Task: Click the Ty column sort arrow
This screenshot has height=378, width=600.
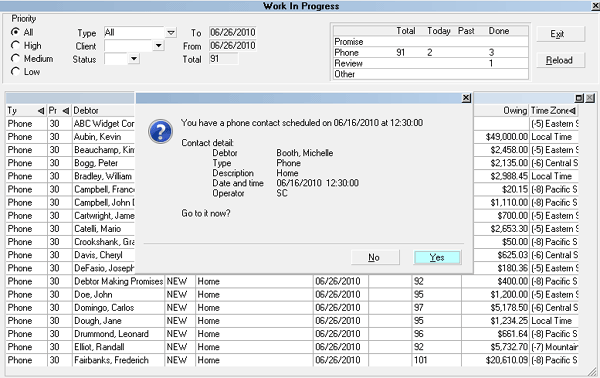Action: (41, 111)
